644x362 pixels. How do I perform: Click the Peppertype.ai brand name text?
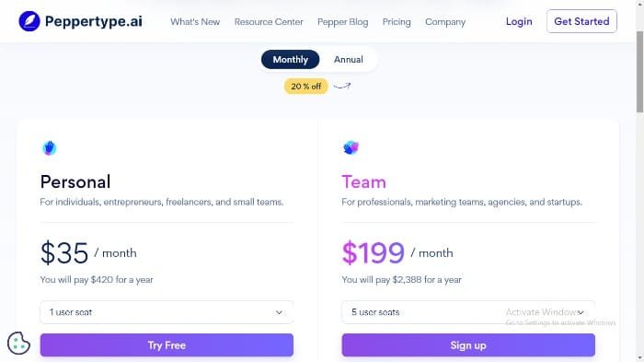click(x=94, y=21)
